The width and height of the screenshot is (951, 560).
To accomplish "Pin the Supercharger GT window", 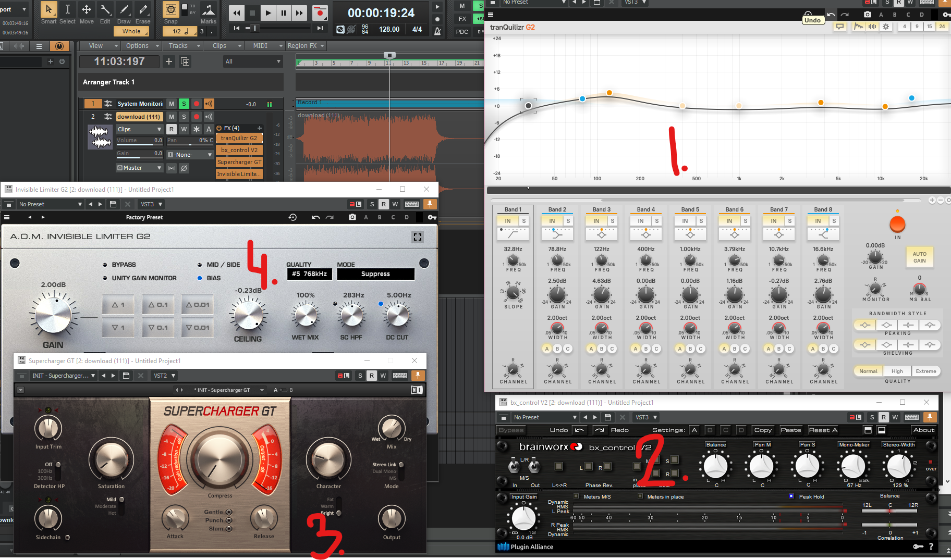I will pyautogui.click(x=418, y=376).
